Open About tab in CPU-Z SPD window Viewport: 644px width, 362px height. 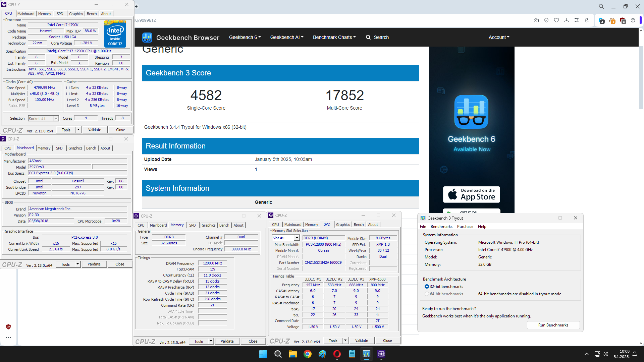[373, 225]
